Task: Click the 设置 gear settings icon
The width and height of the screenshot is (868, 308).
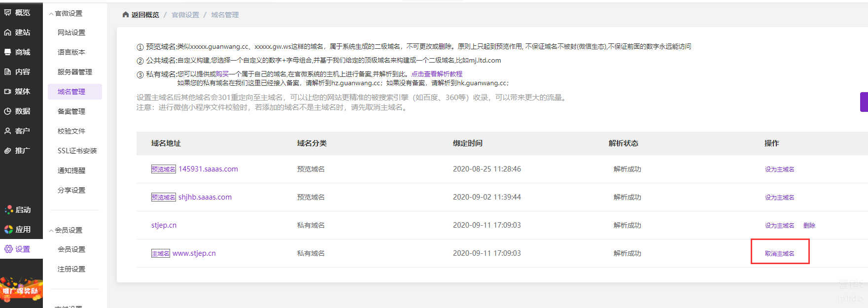Action: click(8, 249)
